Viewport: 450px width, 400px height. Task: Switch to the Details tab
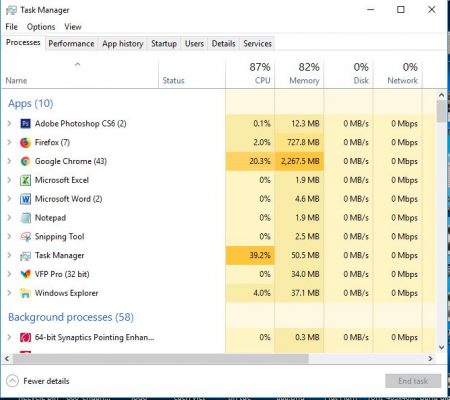[223, 44]
